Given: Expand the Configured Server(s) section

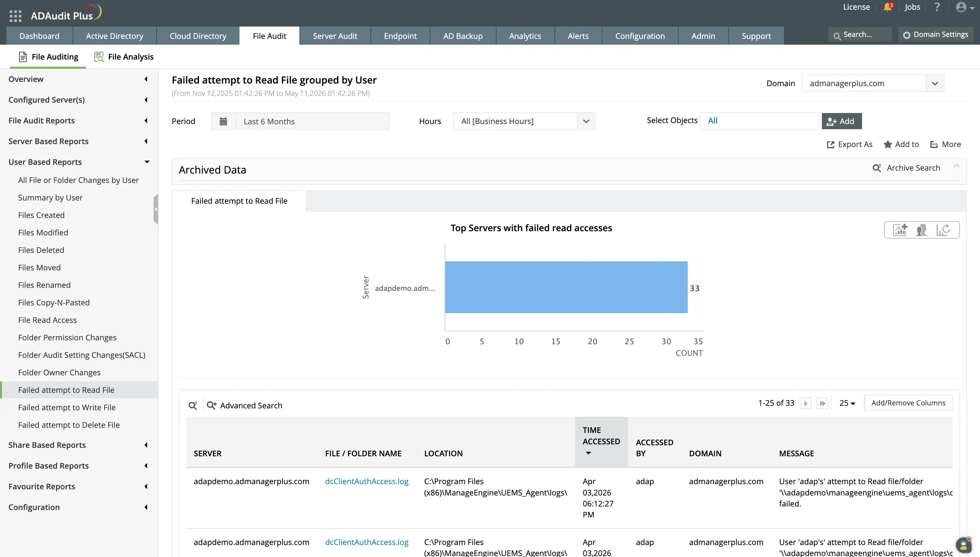Looking at the screenshot, I should tap(79, 100).
